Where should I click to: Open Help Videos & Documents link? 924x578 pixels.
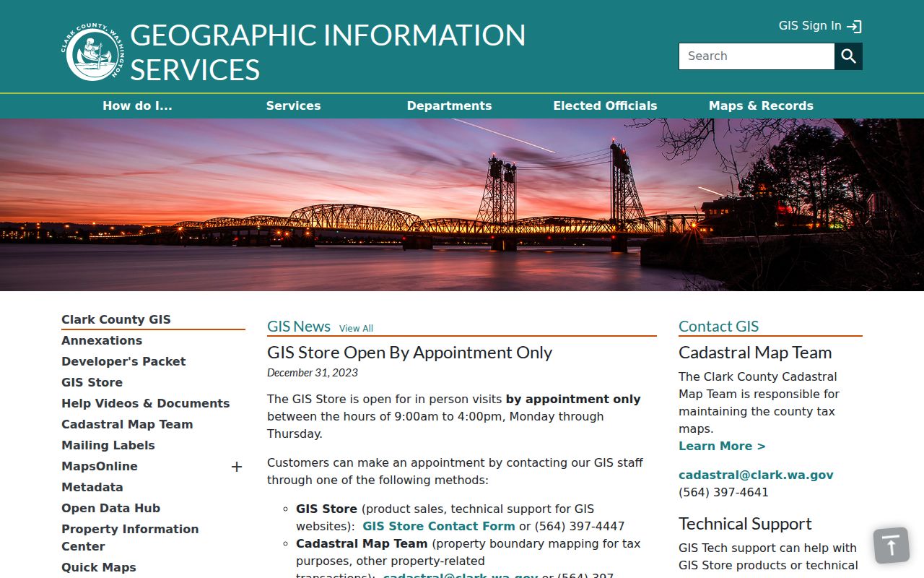coord(145,403)
